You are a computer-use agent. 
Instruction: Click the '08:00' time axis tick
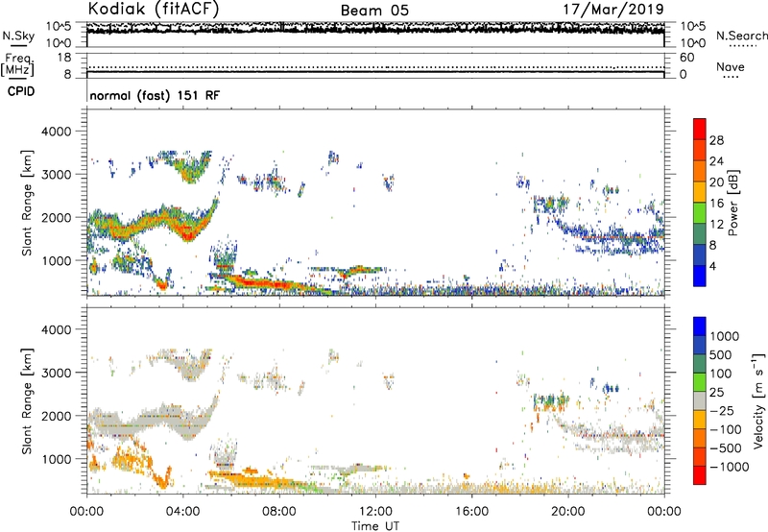(x=279, y=512)
